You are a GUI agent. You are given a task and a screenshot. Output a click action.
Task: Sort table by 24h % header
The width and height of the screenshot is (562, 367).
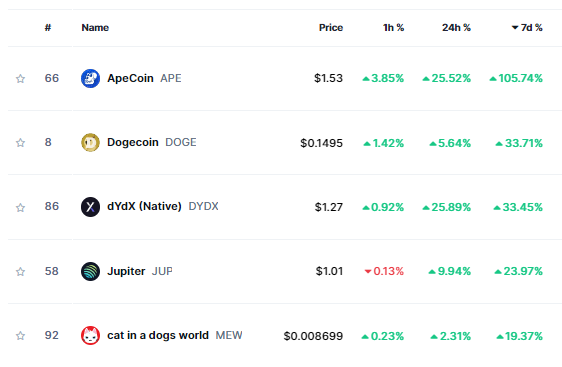point(456,28)
